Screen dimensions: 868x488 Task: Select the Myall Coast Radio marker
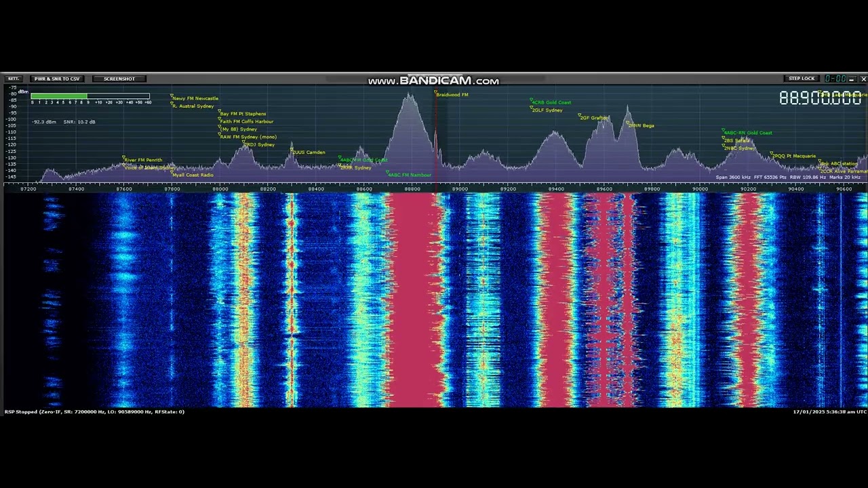pyautogui.click(x=193, y=175)
